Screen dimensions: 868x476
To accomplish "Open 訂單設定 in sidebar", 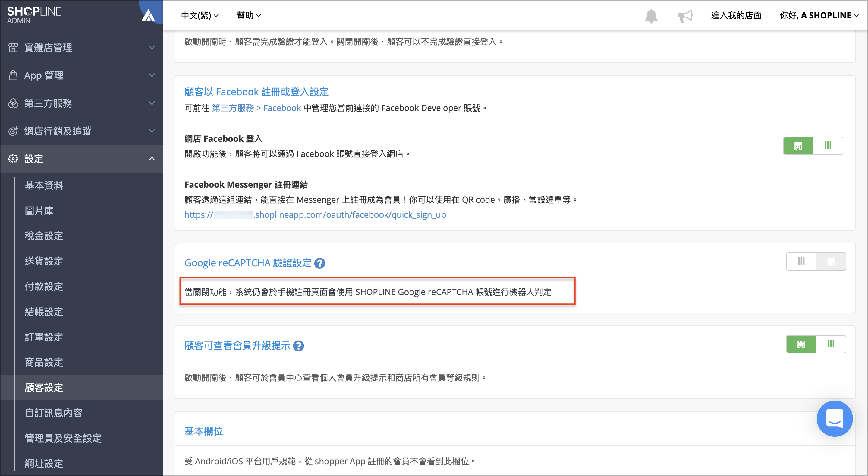I will 44,337.
